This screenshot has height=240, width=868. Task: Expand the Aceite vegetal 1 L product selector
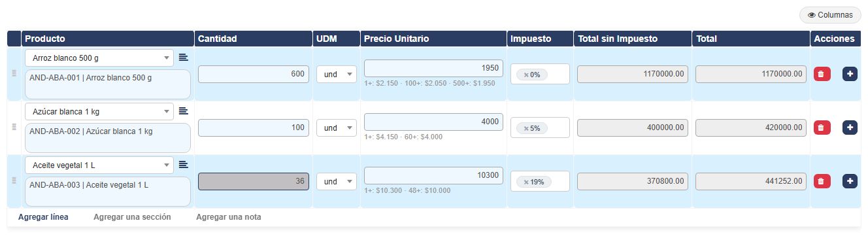point(99,165)
